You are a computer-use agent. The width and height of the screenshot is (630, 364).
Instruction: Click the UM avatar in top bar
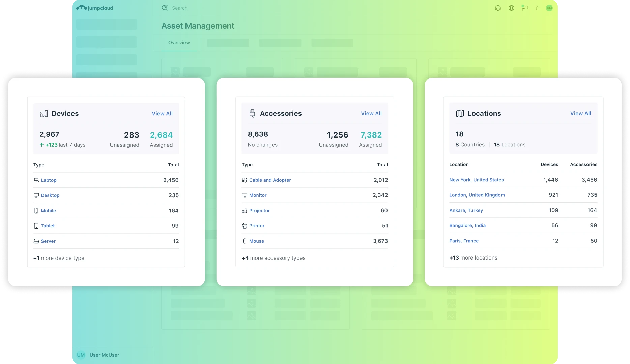click(549, 8)
